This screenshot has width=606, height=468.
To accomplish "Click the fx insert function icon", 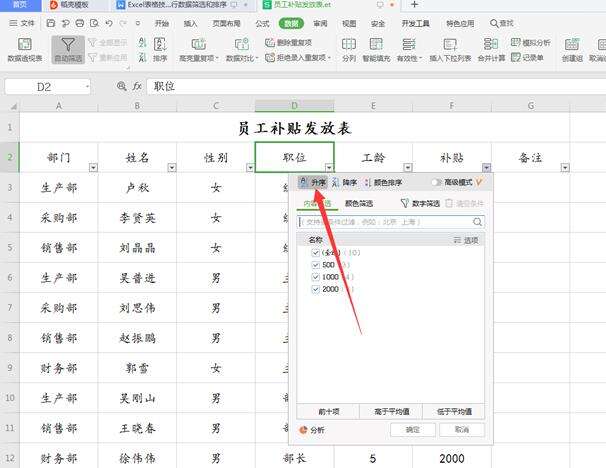I will (137, 86).
